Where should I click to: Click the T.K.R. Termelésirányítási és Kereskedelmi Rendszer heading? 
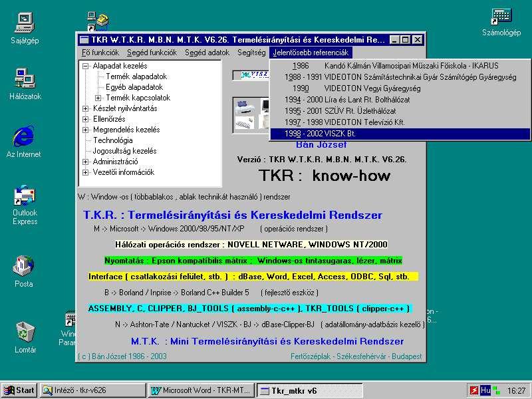[x=232, y=215]
